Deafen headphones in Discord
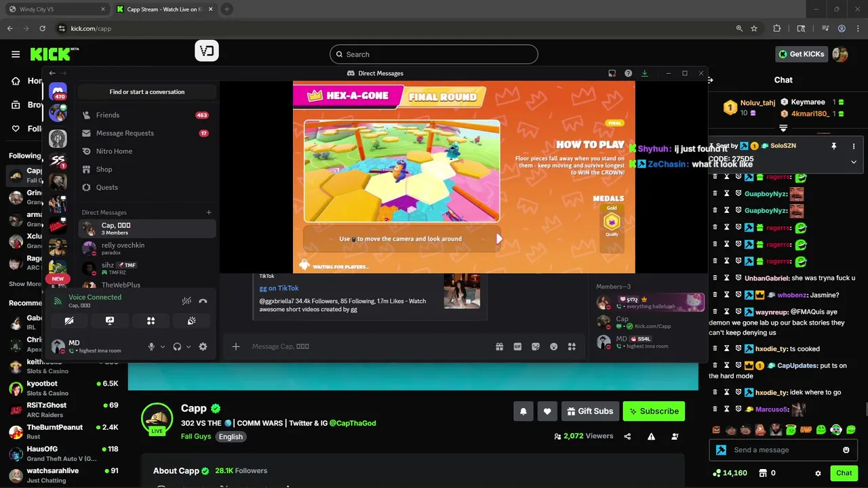This screenshot has width=868, height=488. [177, 346]
